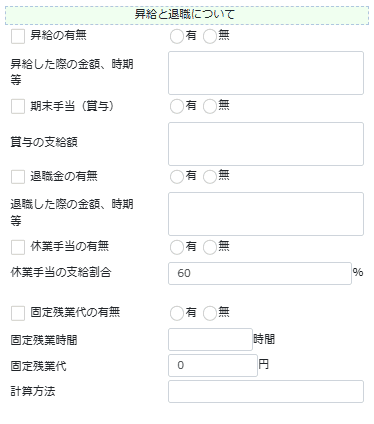
Task: Select 無 radio for 退職金の有無
Action: click(210, 177)
